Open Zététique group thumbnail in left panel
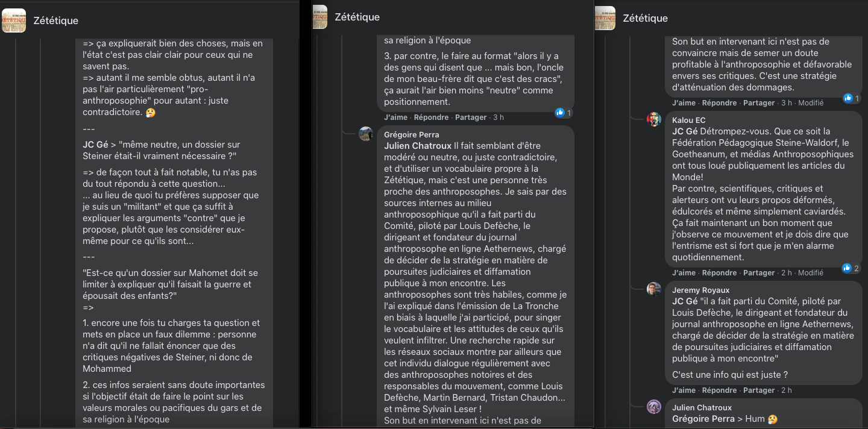This screenshot has height=429, width=868. coord(14,20)
